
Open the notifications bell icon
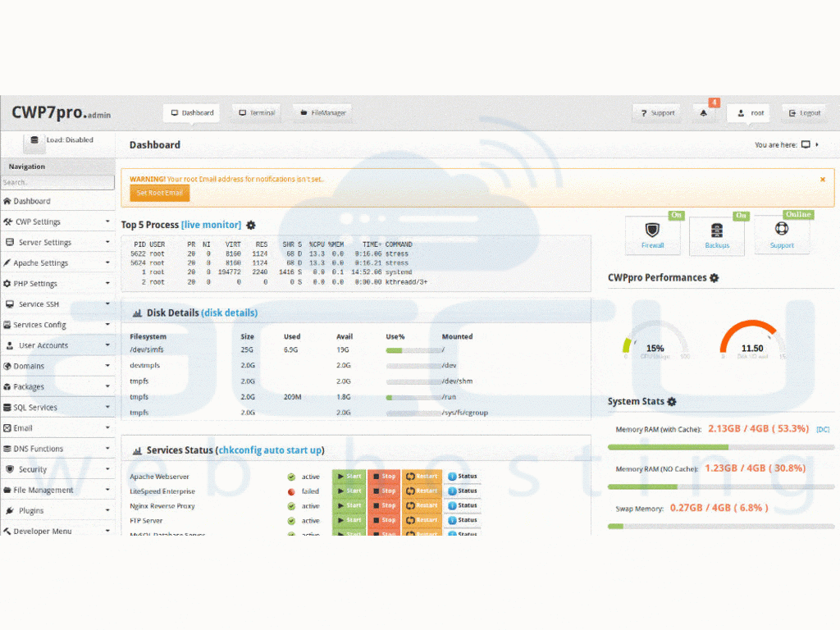click(703, 113)
